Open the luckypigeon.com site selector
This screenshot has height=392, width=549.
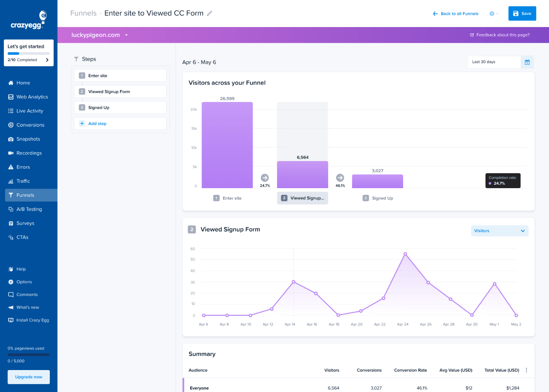click(x=100, y=35)
